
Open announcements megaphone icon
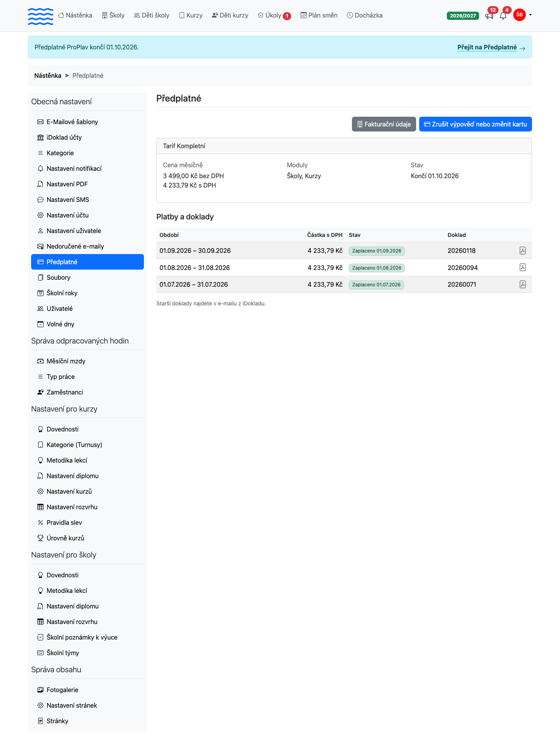(489, 16)
